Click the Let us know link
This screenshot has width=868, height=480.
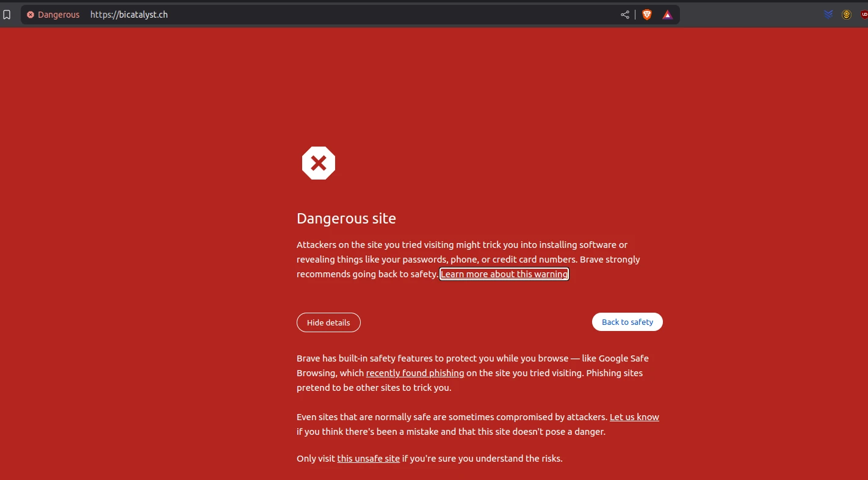[634, 417]
